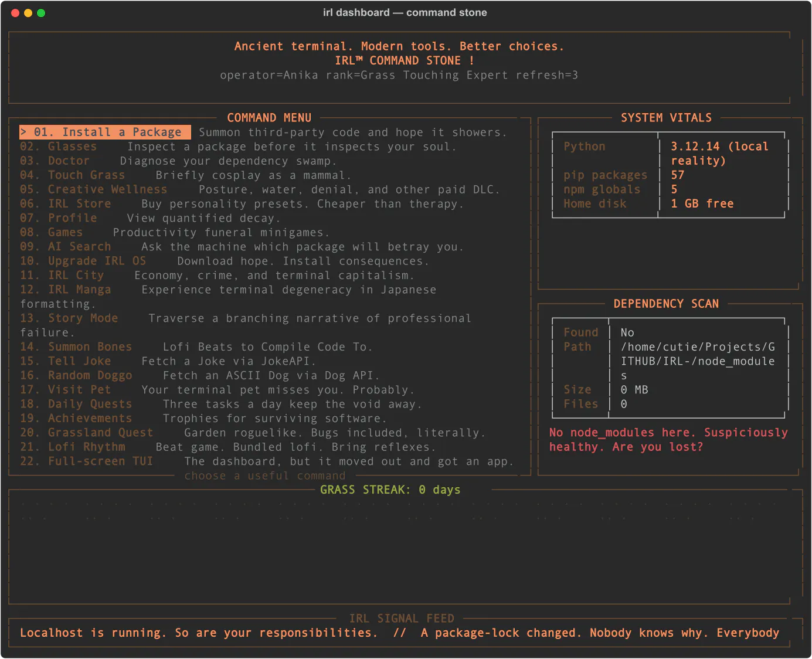Click the GRASS STREAK: 0 days label
Image resolution: width=812 pixels, height=659 pixels.
390,490
